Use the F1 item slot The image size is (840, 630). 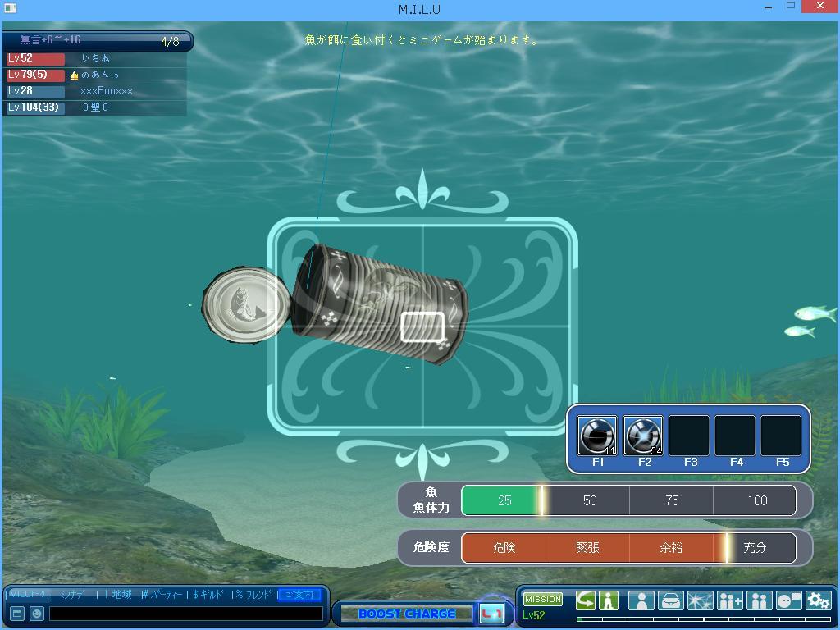pos(597,436)
